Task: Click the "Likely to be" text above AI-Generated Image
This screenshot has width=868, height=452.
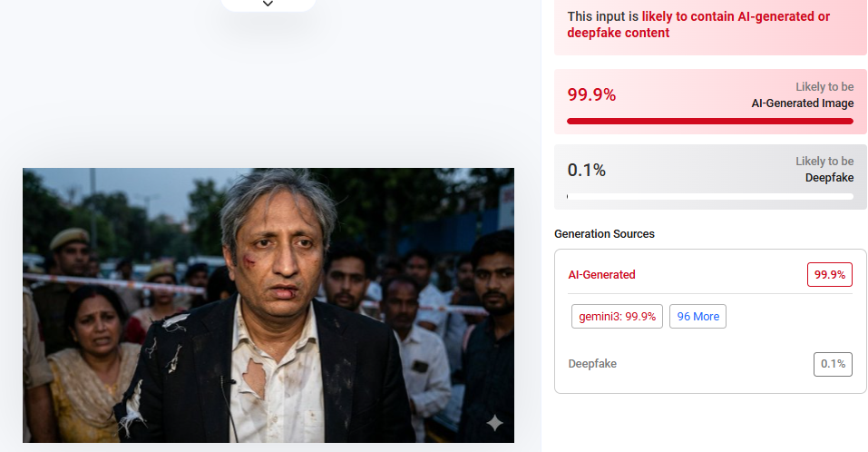Action: (x=824, y=87)
